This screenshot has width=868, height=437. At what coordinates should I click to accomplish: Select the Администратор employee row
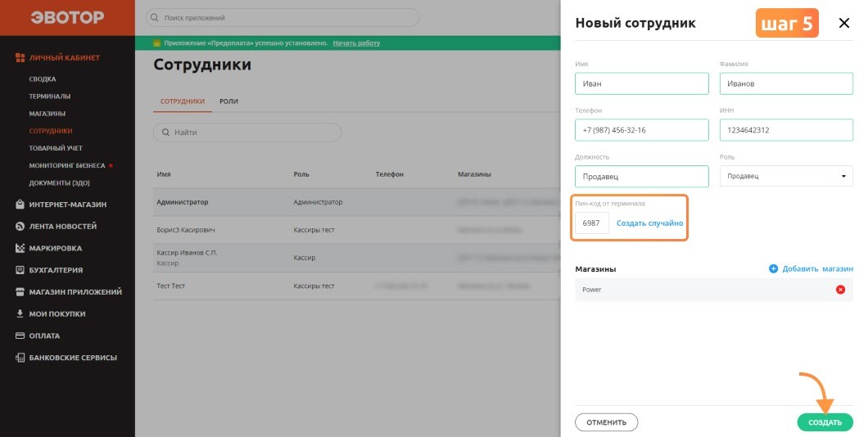[356, 202]
